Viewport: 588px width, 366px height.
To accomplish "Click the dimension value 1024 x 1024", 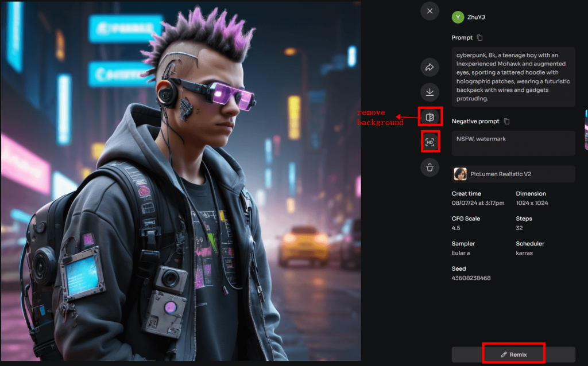I will [x=532, y=203].
